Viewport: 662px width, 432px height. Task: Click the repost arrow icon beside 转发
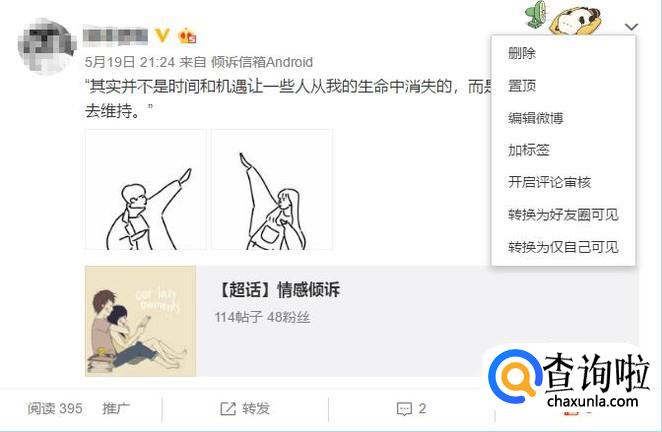click(228, 408)
